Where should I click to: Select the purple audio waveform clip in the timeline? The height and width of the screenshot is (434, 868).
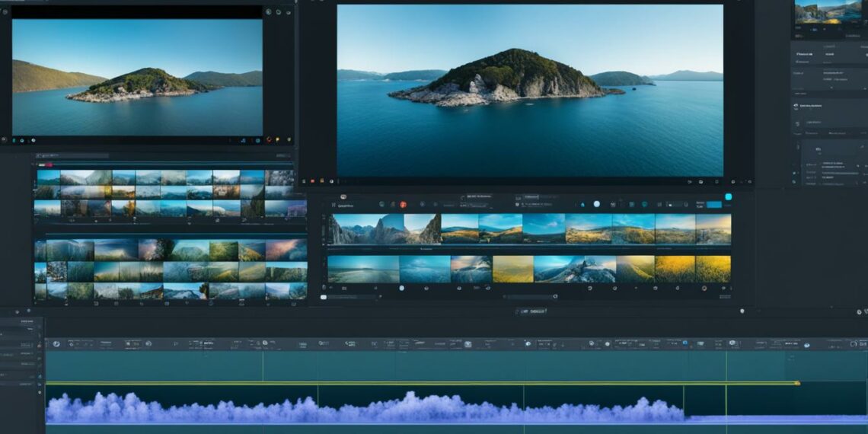point(364,409)
